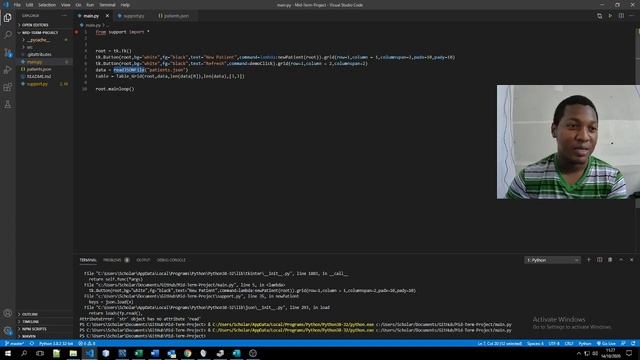This screenshot has height=360, width=640.
Task: Open the Test beaker view in the activity bar
Action: (8, 104)
